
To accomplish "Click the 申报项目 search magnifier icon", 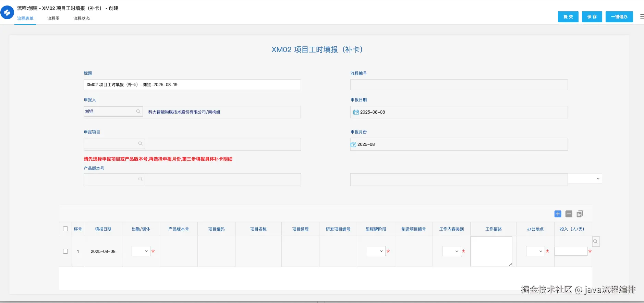I will 140,144.
